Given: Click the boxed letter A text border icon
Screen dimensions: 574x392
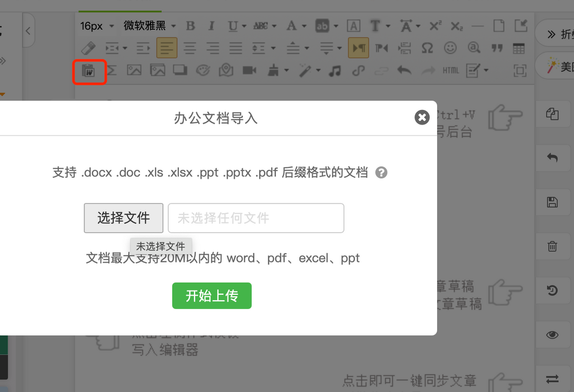Looking at the screenshot, I should (x=353, y=26).
